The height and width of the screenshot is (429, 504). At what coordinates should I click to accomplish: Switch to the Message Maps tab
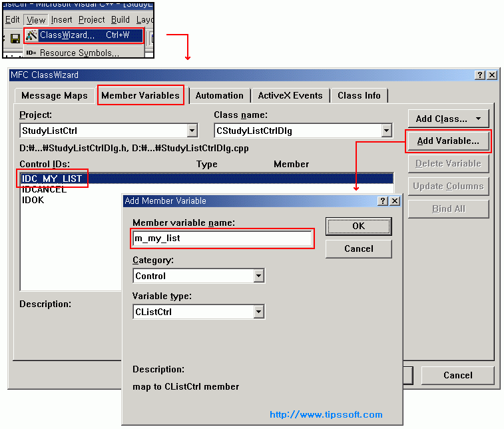coord(54,95)
